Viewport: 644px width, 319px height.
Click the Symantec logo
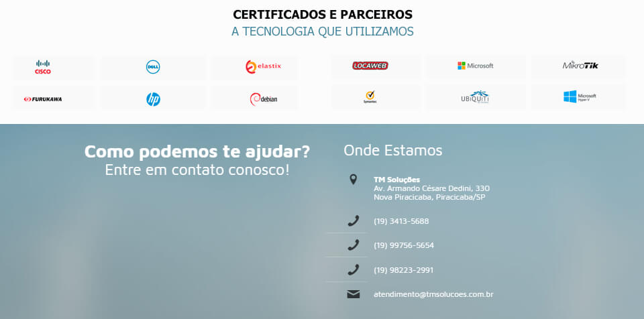pos(370,97)
